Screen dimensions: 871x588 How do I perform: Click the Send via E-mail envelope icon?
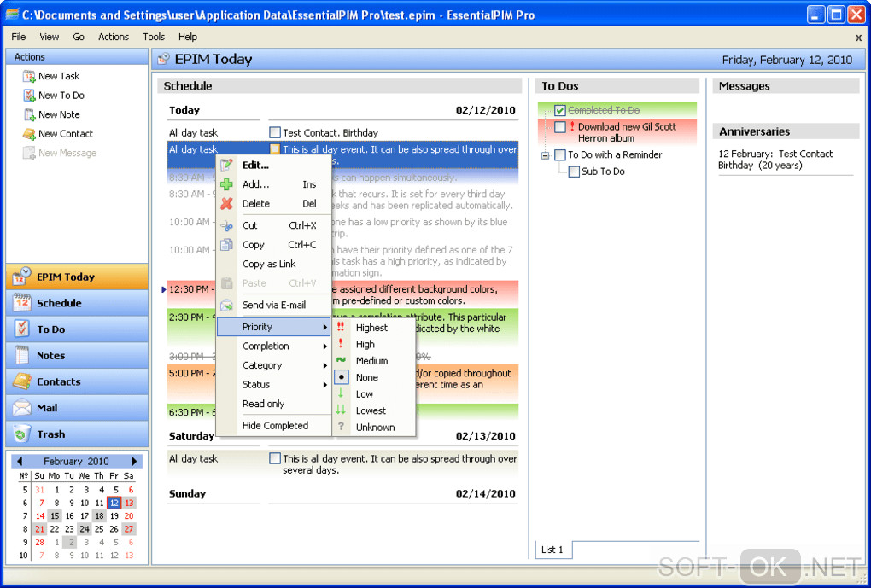coord(226,305)
